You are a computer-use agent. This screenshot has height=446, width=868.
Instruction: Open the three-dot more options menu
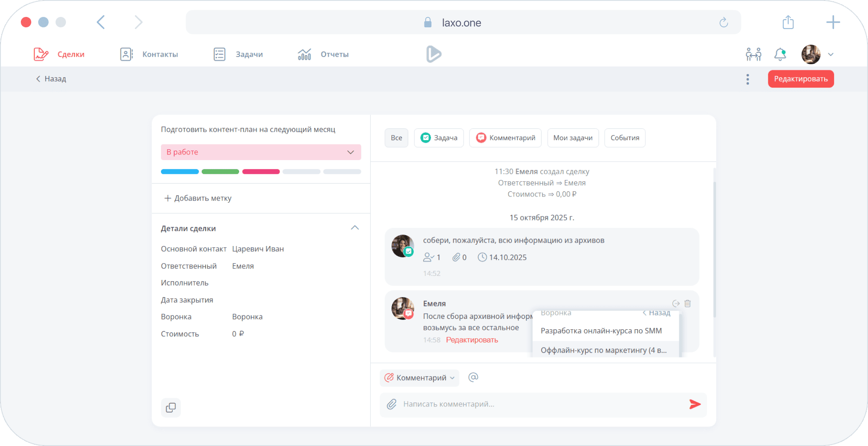point(747,79)
